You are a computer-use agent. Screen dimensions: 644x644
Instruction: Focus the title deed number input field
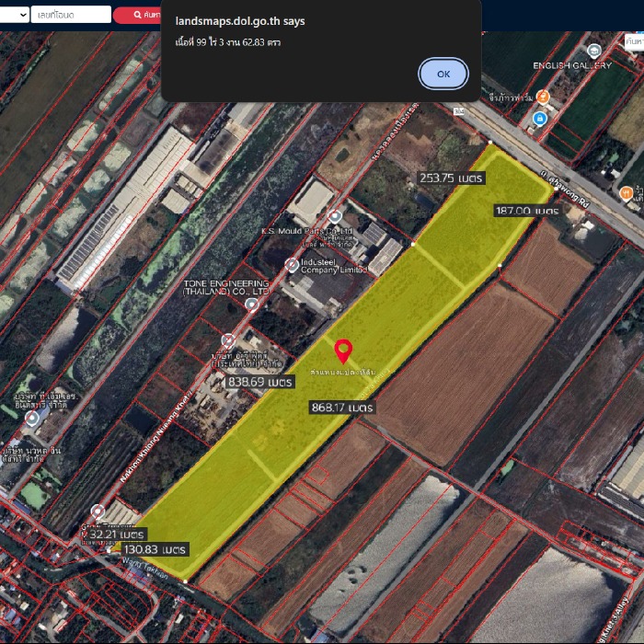point(70,15)
